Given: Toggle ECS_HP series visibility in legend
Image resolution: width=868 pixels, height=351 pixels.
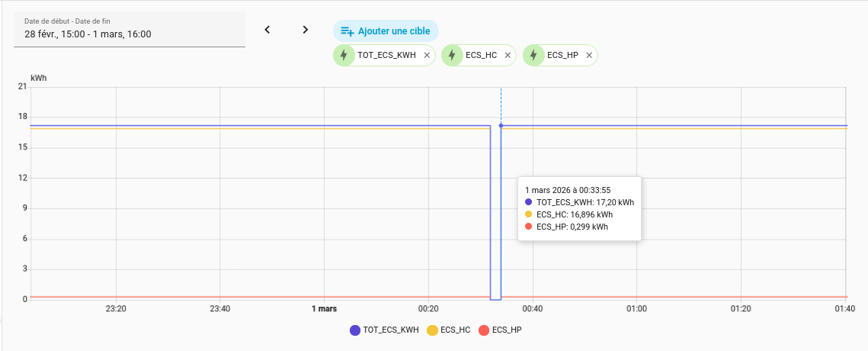Looking at the screenshot, I should 507,330.
